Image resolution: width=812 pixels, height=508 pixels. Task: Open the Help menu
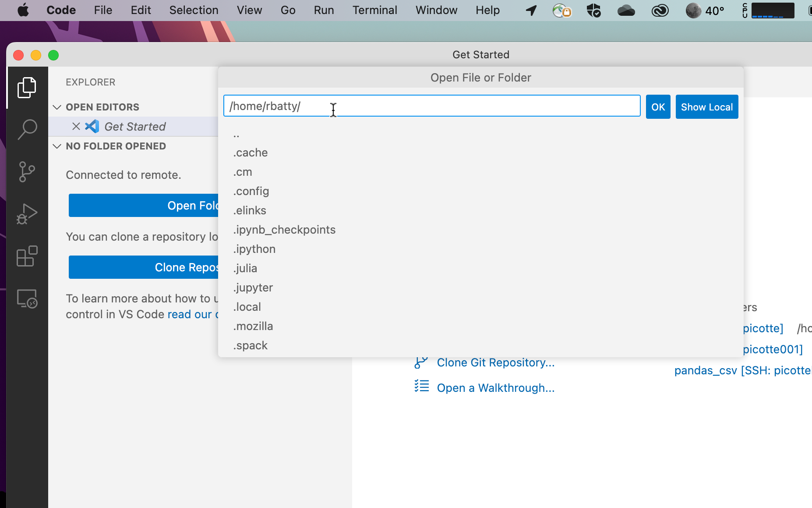click(x=487, y=10)
